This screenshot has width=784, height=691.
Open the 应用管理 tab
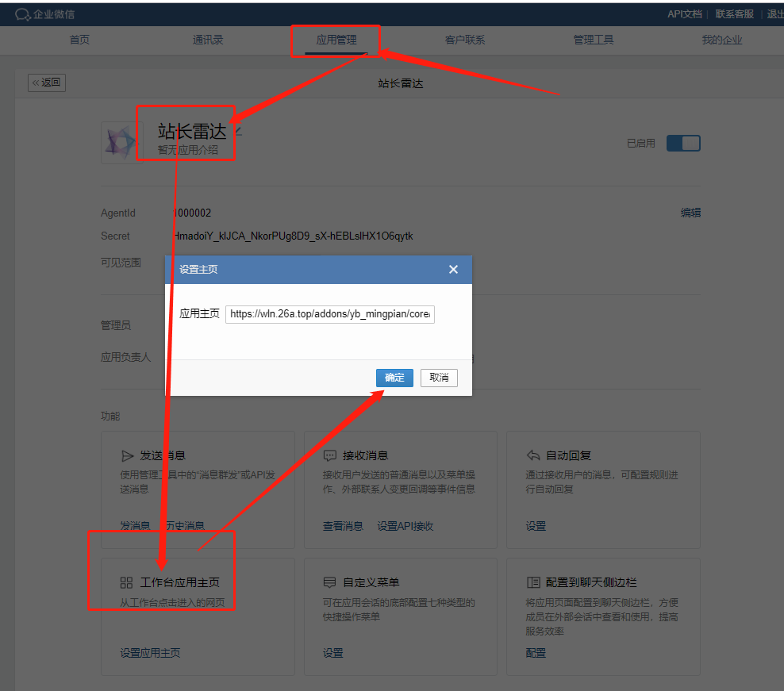tap(336, 40)
